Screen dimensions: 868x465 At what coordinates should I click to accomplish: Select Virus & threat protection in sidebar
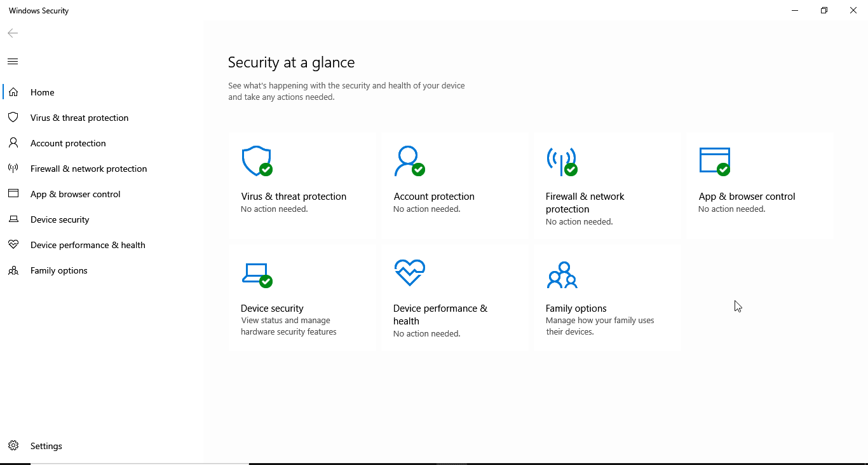click(x=79, y=118)
